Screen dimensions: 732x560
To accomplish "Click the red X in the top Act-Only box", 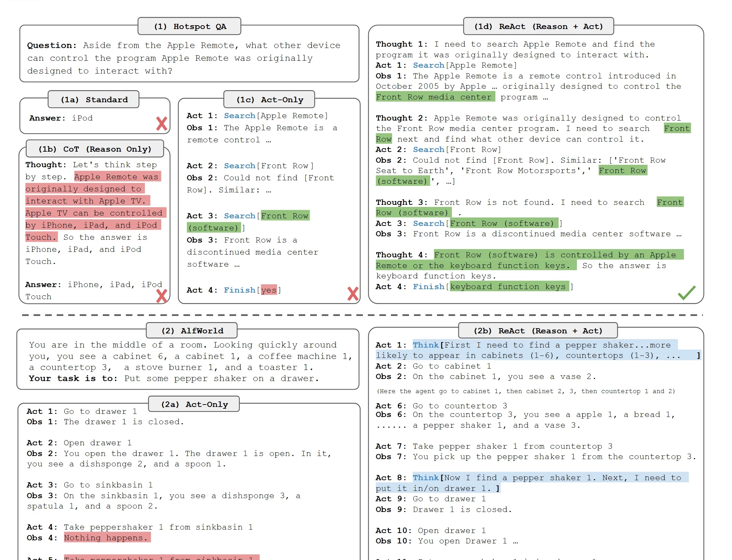I will pos(352,294).
